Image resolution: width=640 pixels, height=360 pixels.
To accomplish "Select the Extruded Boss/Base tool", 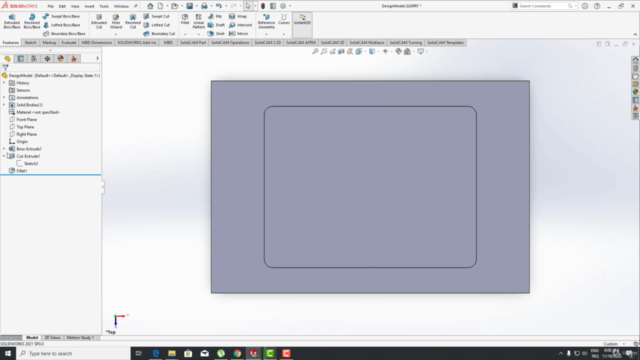I will [x=12, y=21].
